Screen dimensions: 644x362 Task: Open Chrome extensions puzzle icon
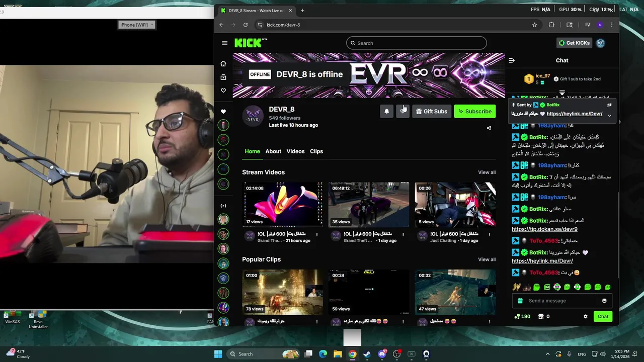551,25
